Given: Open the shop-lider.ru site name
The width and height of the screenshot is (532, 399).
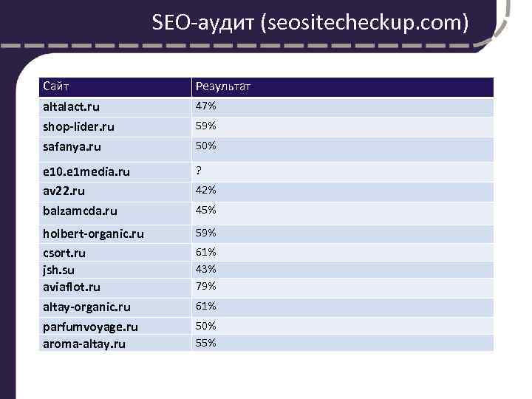Looking at the screenshot, I should pos(78,127).
